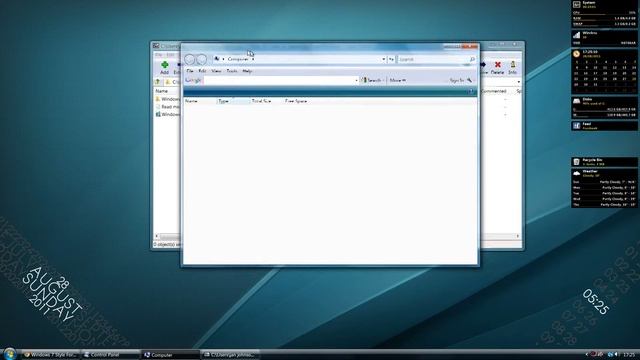Screen dimensions: 640x360
Task: Click the help icon on blue command bar
Action: point(471,91)
